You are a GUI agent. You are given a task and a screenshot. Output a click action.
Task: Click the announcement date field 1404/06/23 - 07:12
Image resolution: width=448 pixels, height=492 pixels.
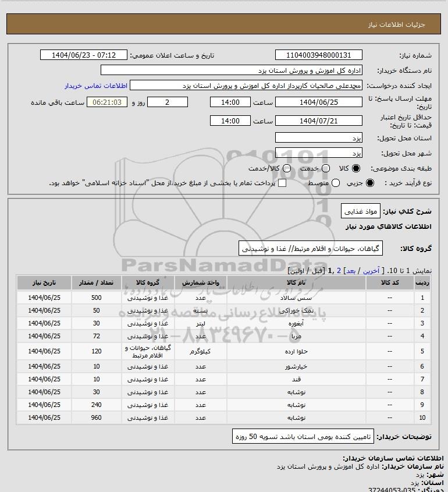(x=84, y=55)
